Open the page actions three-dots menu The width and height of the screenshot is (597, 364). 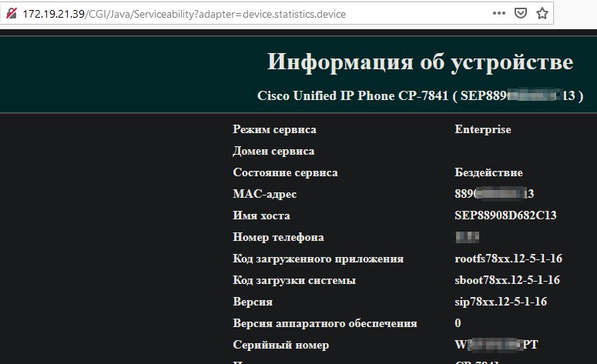(x=498, y=13)
